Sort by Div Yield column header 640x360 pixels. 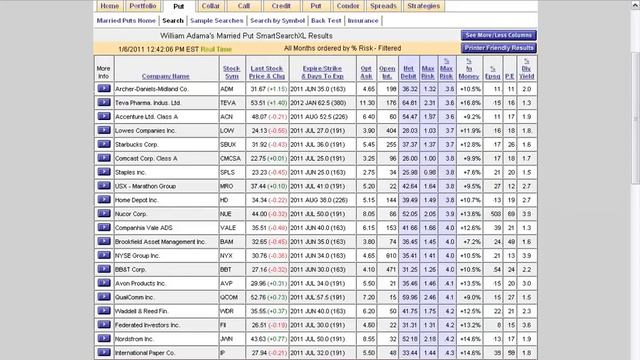coord(527,69)
